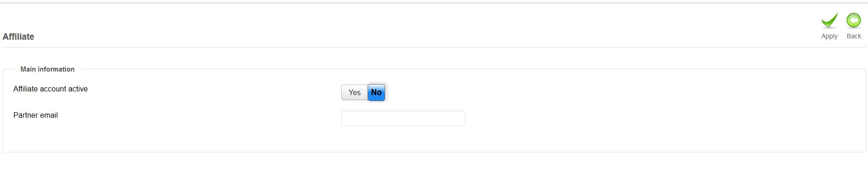Click the highlighted blue No option

(376, 92)
